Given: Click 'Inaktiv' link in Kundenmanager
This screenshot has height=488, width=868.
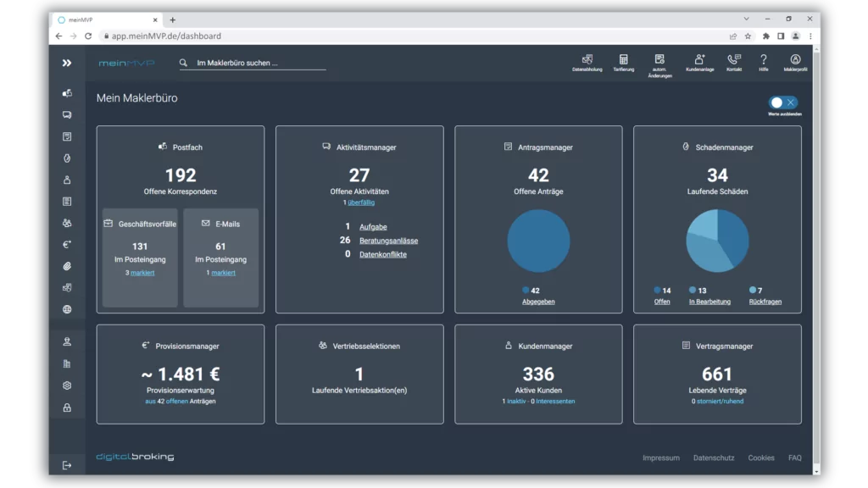Looking at the screenshot, I should (x=516, y=401).
